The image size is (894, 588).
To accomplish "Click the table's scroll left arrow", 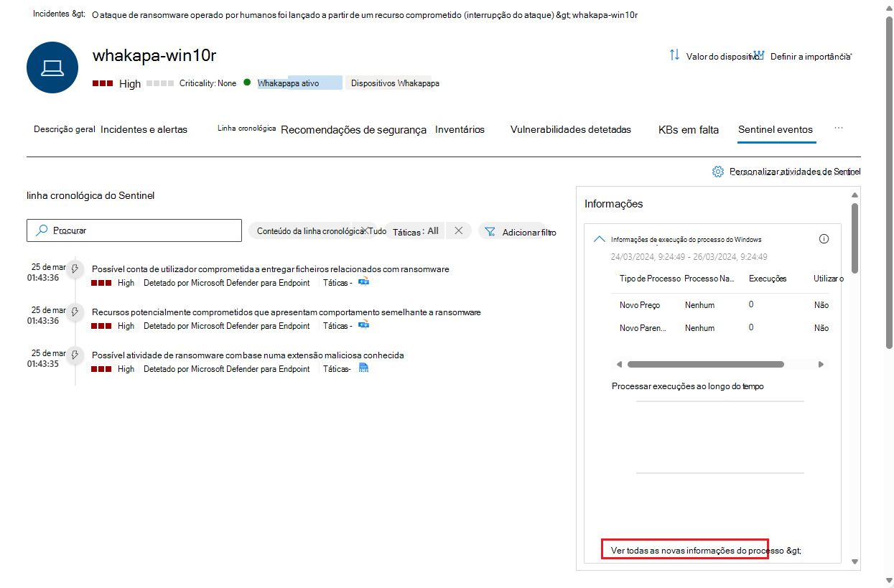I will [620, 364].
